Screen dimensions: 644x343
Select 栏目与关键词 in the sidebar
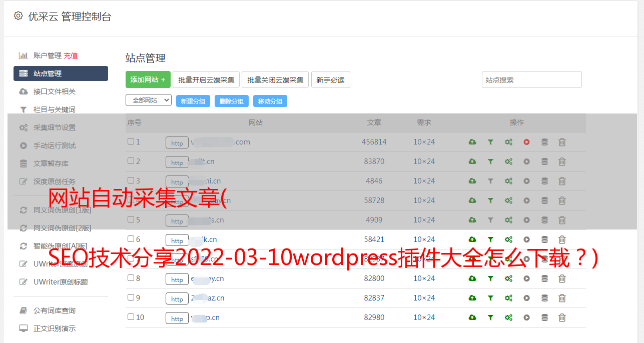(x=55, y=109)
